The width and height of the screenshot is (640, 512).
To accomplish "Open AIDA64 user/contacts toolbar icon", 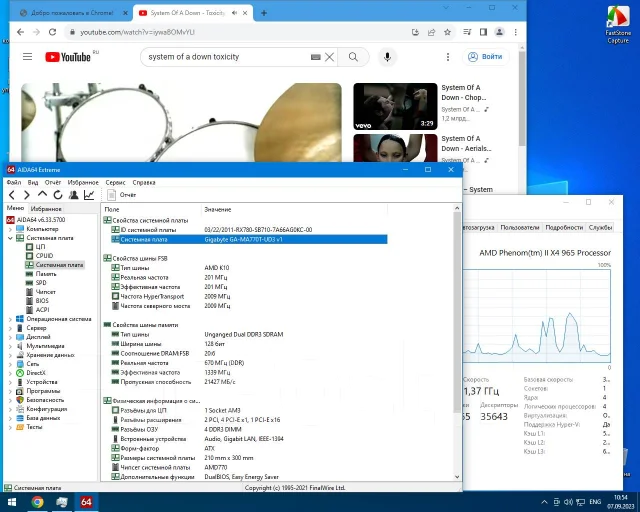I will 73,195.
